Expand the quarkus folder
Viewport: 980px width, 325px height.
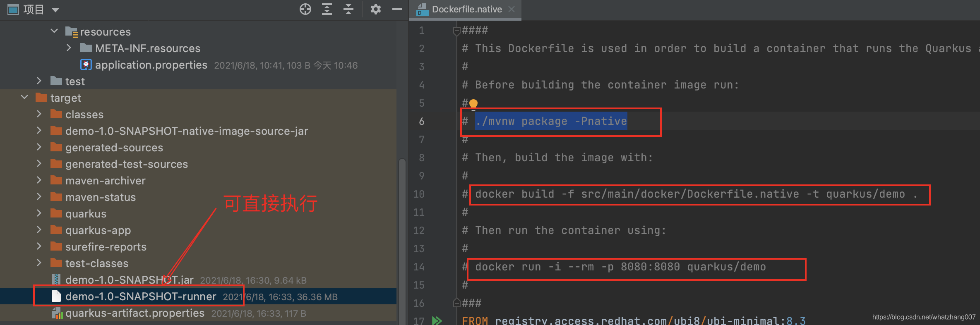[39, 213]
